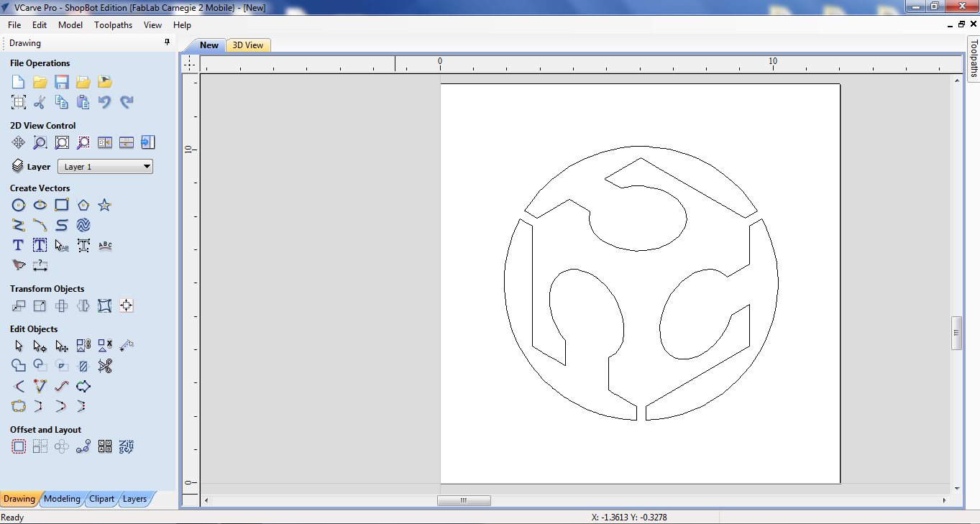
Task: Select the Draw Text T tool
Action: pos(19,246)
